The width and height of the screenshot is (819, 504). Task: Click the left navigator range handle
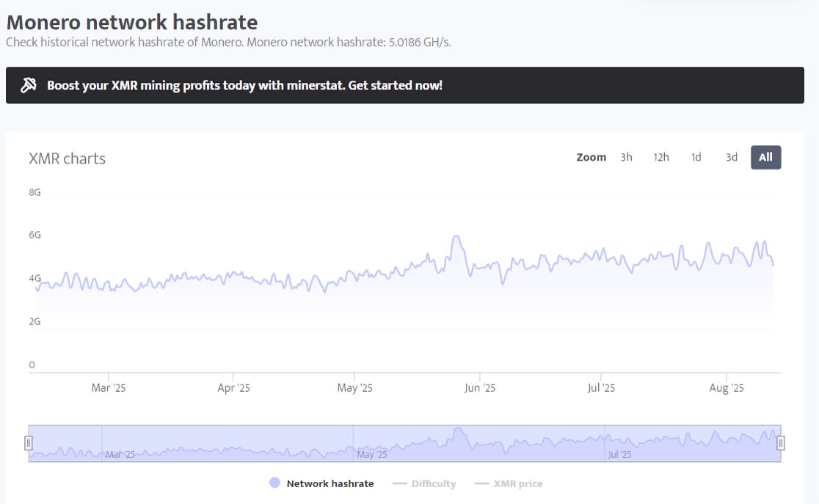click(x=28, y=443)
